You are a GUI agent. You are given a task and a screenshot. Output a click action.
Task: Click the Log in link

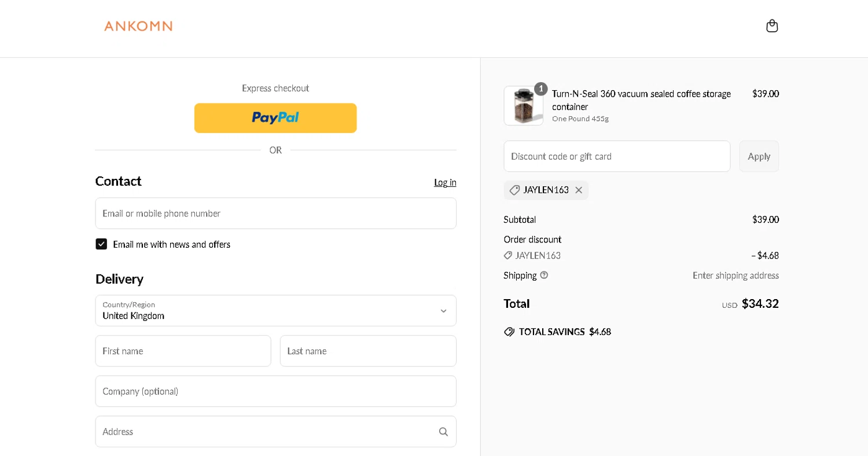click(445, 182)
